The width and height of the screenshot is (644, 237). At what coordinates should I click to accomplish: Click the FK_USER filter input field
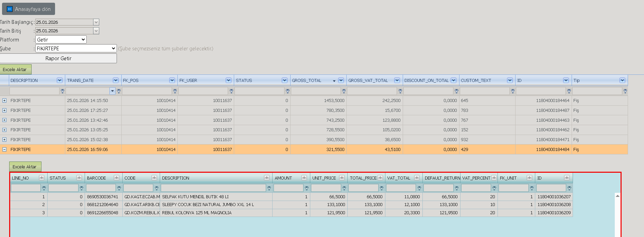click(203, 91)
